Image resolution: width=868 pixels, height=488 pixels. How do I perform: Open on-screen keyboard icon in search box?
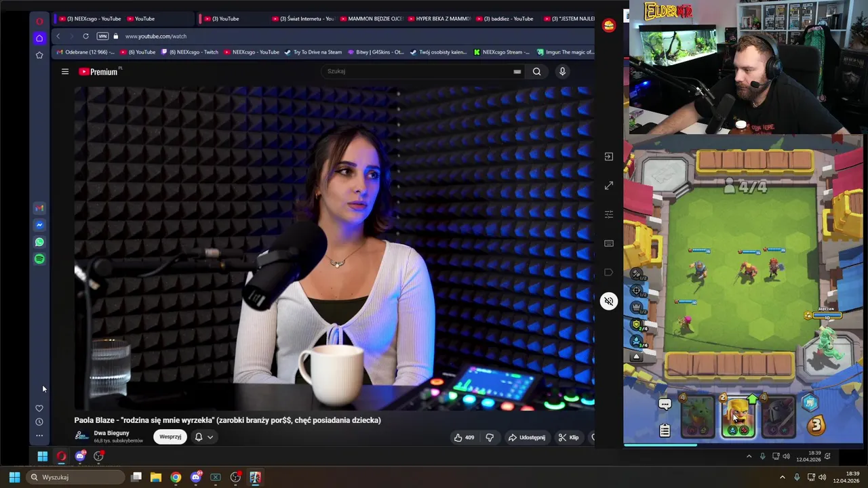(517, 71)
